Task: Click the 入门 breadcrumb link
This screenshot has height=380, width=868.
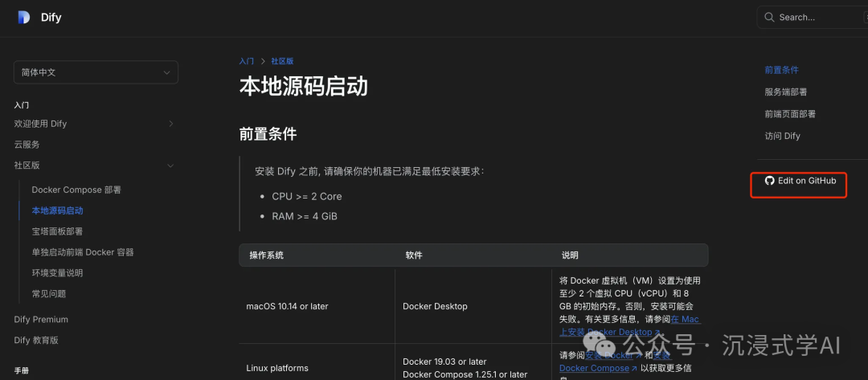Action: (x=247, y=61)
